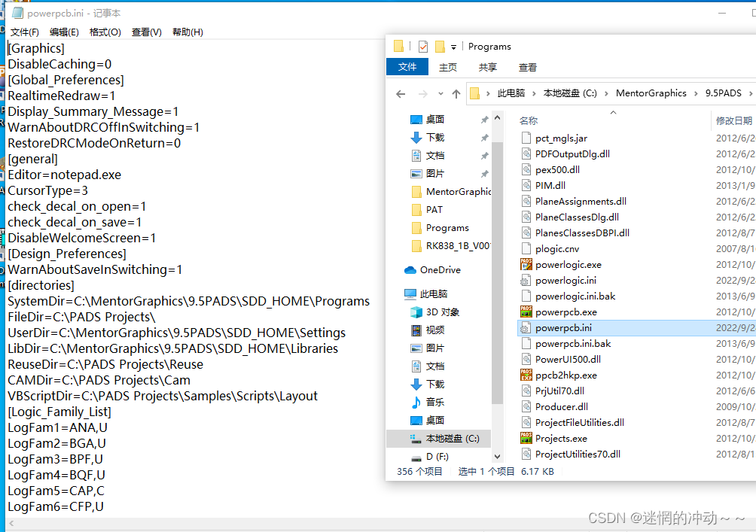Sort files by 修改日期 column header

(x=734, y=120)
